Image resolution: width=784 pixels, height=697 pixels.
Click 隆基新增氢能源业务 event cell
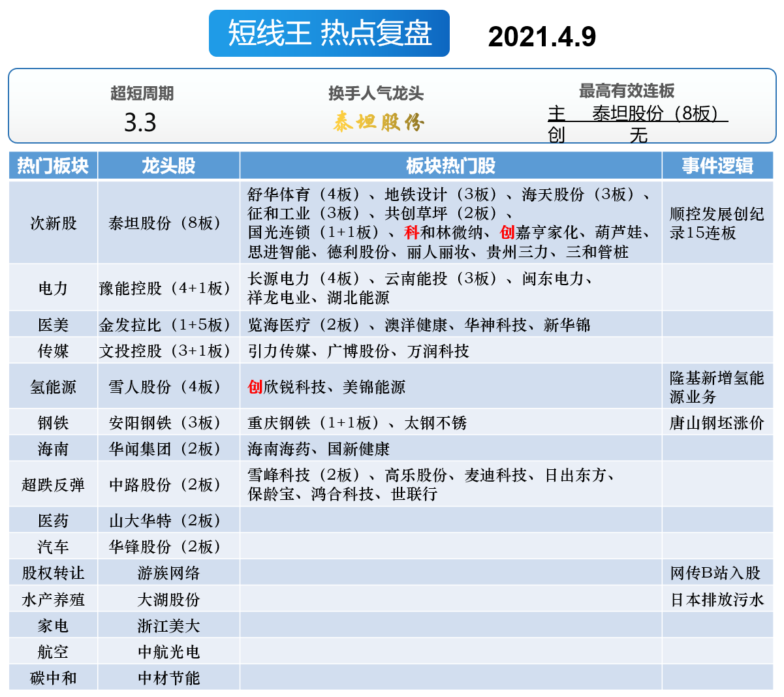(717, 387)
